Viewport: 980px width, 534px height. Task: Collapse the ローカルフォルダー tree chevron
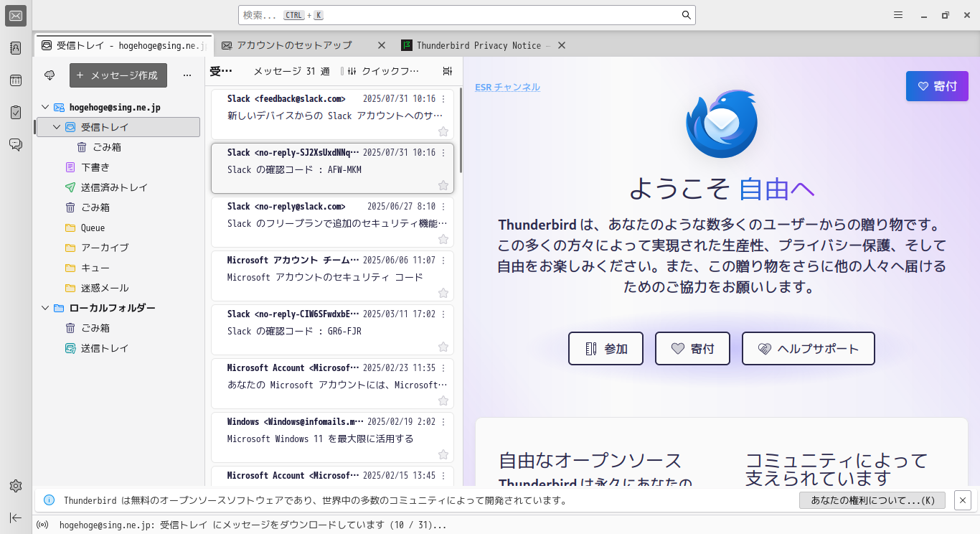tap(46, 308)
